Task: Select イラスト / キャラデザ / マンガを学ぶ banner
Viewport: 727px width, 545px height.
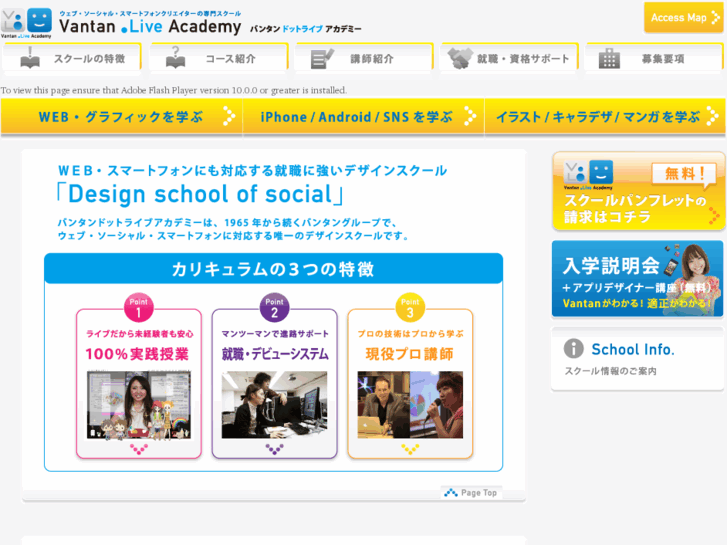Action: (x=605, y=116)
